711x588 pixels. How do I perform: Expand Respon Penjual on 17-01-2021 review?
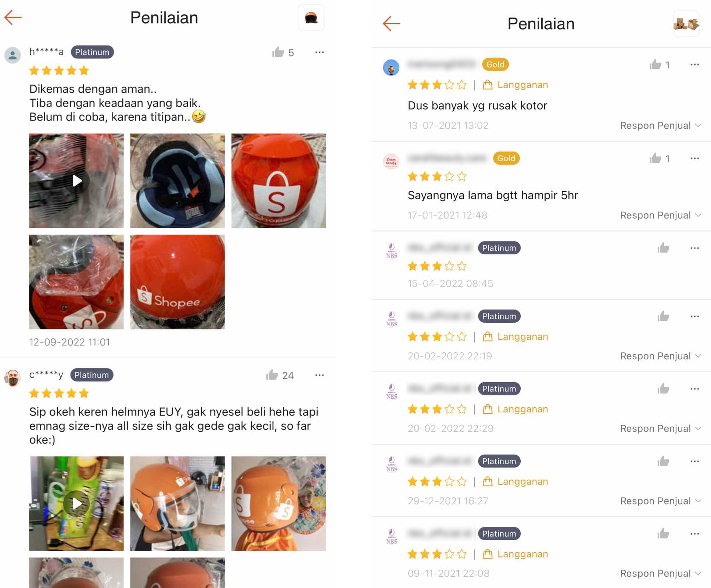pos(661,215)
